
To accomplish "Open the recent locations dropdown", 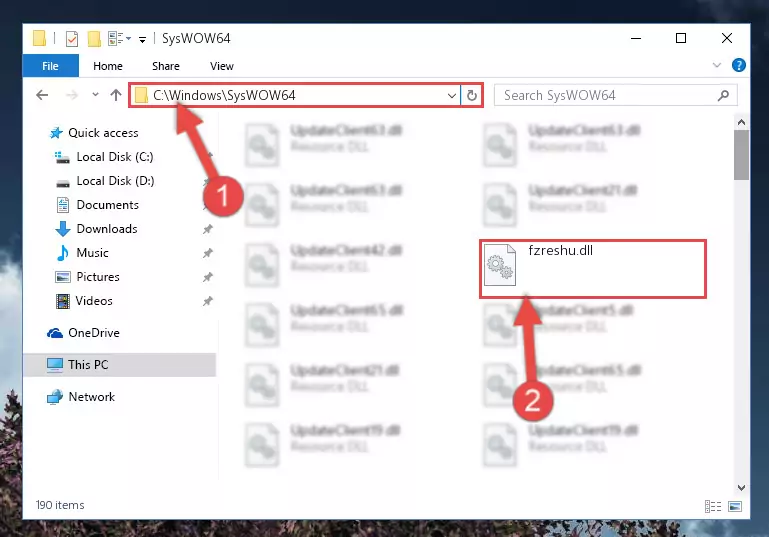I will 95,95.
